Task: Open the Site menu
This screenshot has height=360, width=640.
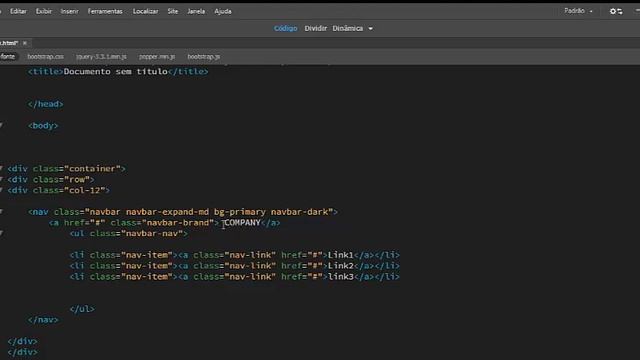Action: [x=173, y=11]
